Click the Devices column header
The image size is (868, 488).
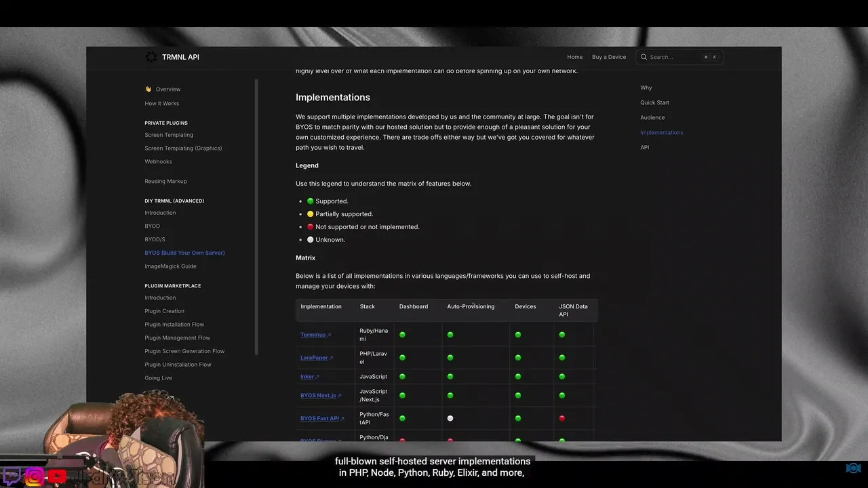(x=526, y=306)
